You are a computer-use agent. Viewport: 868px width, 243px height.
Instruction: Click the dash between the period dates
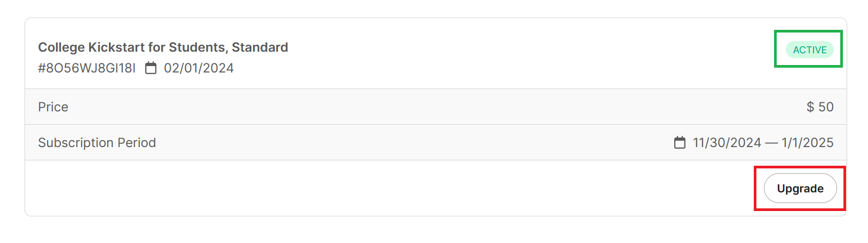click(x=771, y=143)
